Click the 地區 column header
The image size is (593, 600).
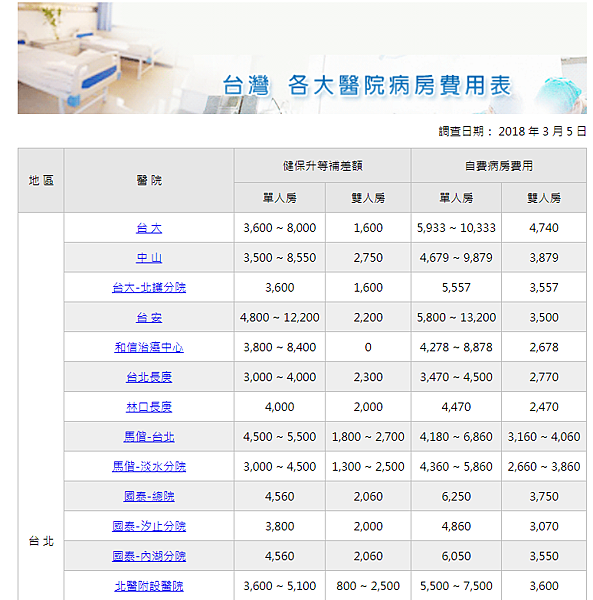point(41,181)
